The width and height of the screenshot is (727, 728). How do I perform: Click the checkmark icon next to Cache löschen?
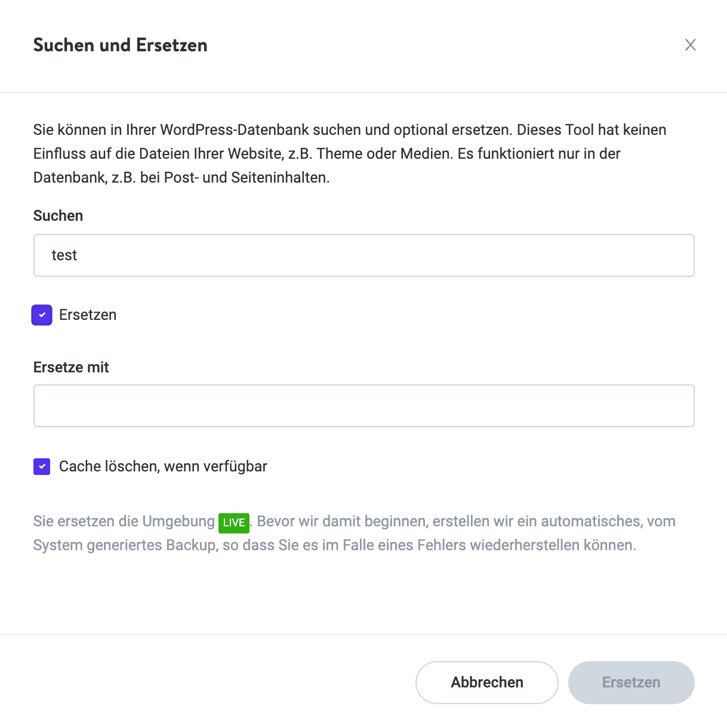[41, 466]
